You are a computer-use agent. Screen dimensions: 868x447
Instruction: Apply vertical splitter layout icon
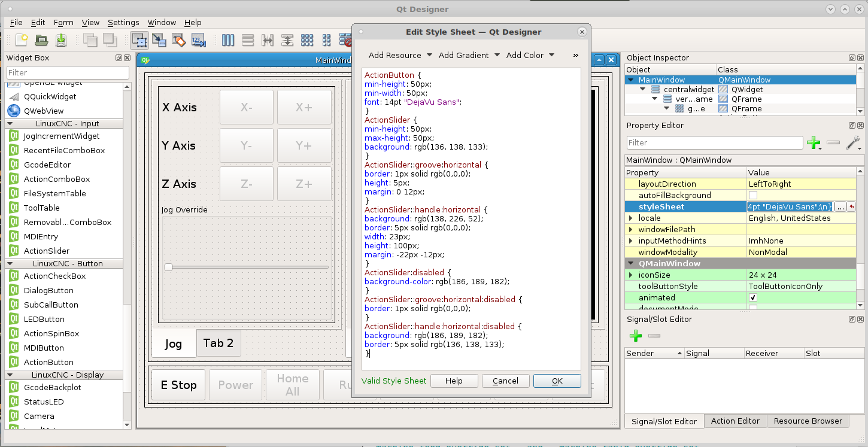287,40
